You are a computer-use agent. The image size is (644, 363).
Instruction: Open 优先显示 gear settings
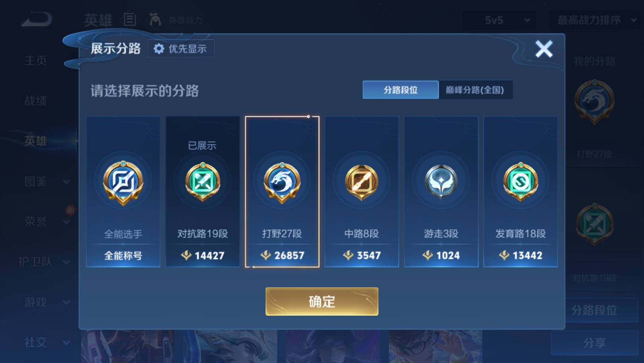point(181,49)
